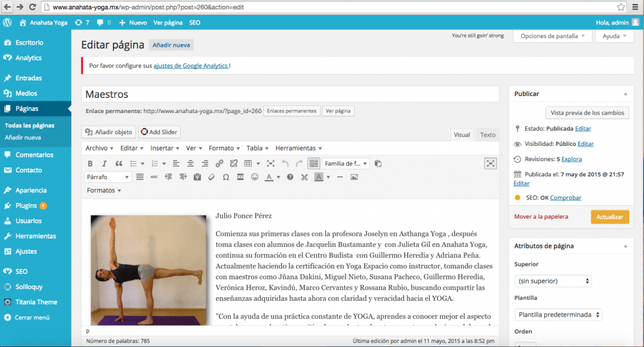This screenshot has height=347, width=644.
Task: Switch the editor to the Texto tab
Action: [488, 135]
